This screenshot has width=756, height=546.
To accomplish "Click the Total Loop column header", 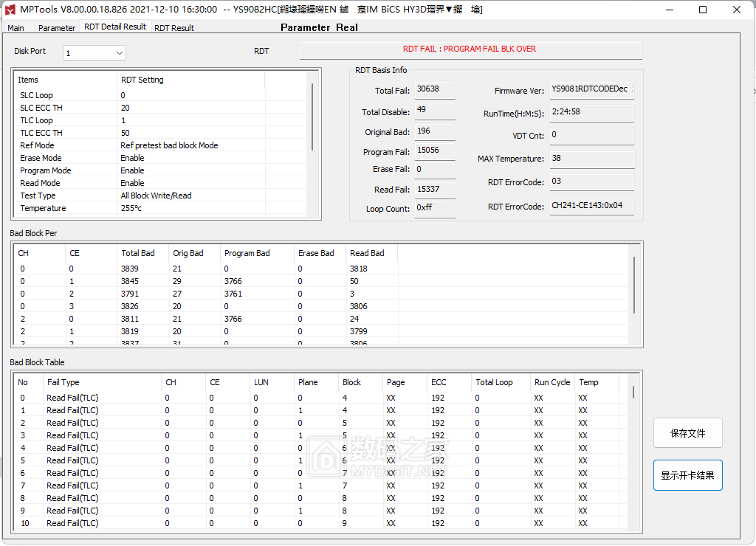I will point(501,383).
